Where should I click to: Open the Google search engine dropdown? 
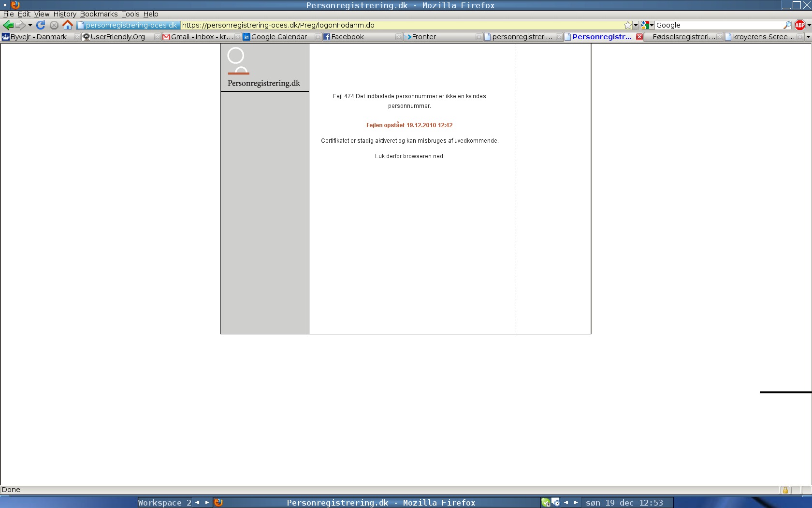[648, 25]
